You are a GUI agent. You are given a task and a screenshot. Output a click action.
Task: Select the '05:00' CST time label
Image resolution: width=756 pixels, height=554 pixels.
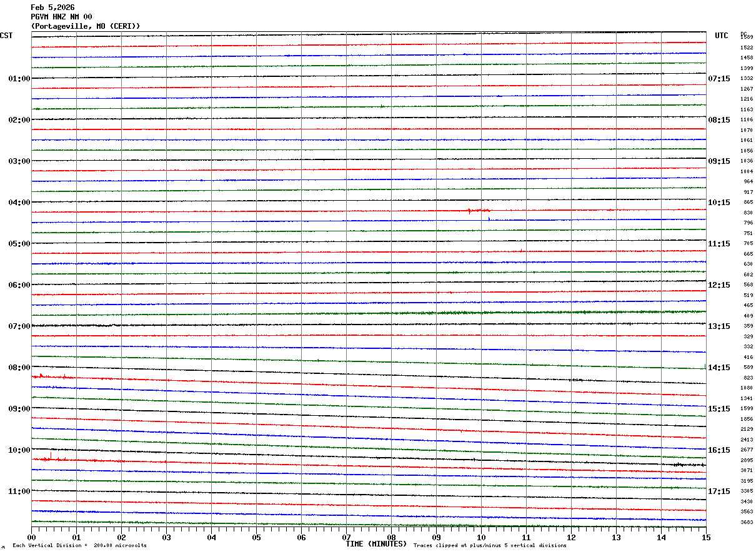click(19, 244)
